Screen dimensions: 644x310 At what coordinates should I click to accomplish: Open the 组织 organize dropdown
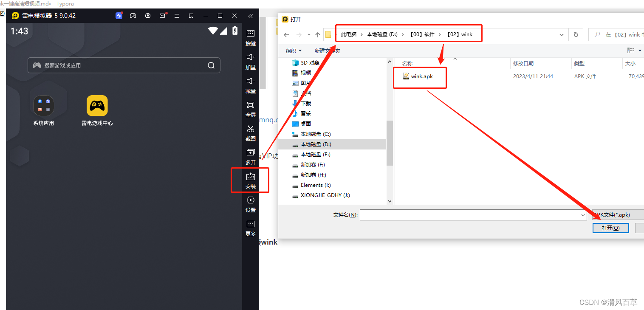point(294,51)
